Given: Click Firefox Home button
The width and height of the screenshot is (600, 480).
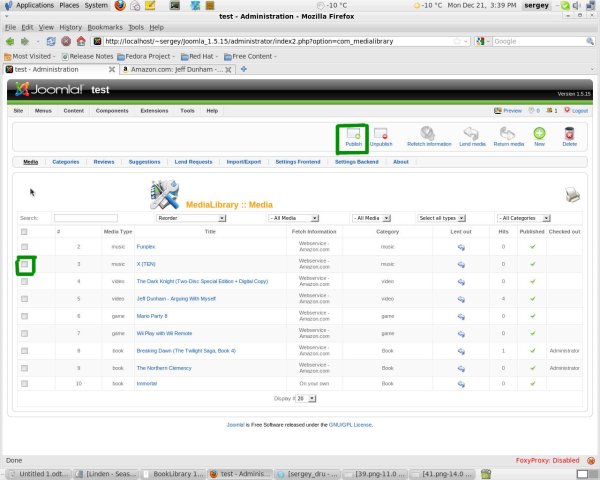Looking at the screenshot, I should (81, 41).
